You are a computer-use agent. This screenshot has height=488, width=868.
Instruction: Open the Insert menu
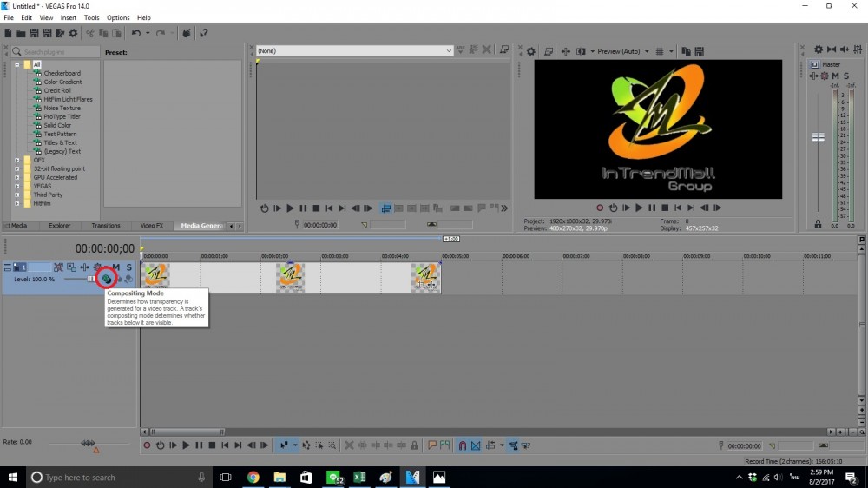click(69, 17)
